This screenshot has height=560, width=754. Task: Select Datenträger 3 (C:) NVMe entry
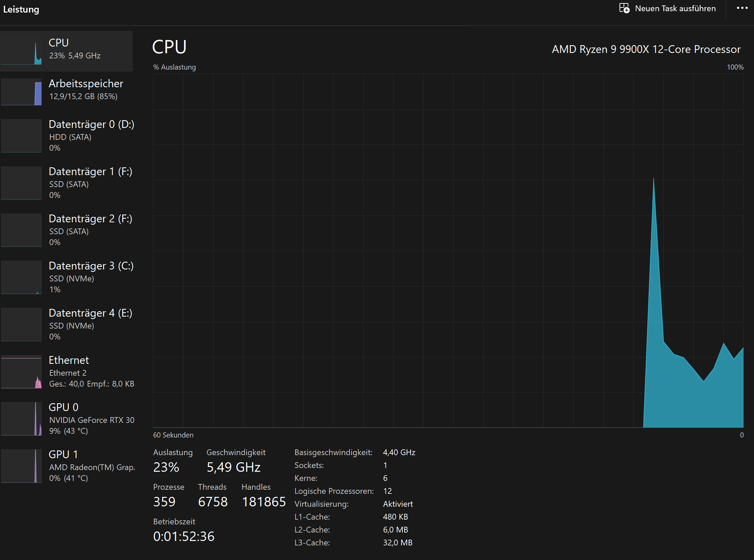pos(91,277)
